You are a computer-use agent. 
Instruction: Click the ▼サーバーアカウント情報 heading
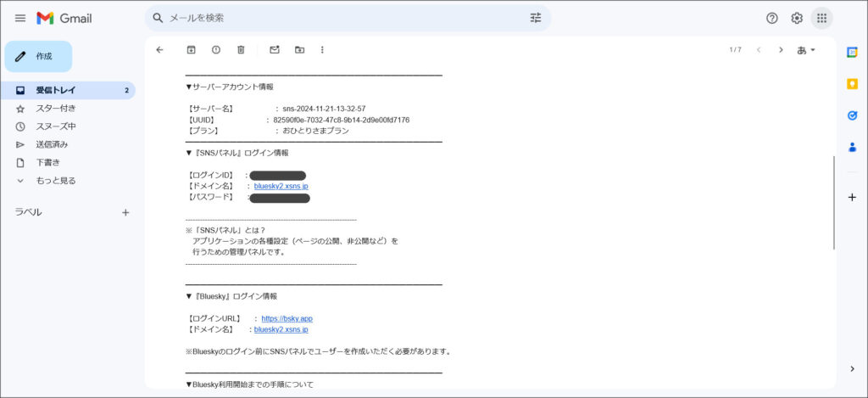[229, 87]
